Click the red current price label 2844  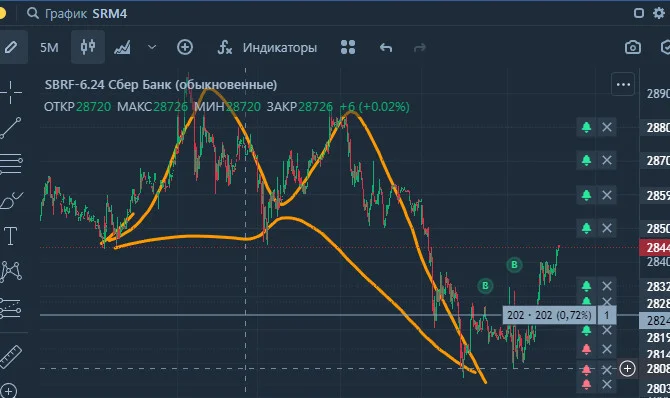[x=655, y=248]
